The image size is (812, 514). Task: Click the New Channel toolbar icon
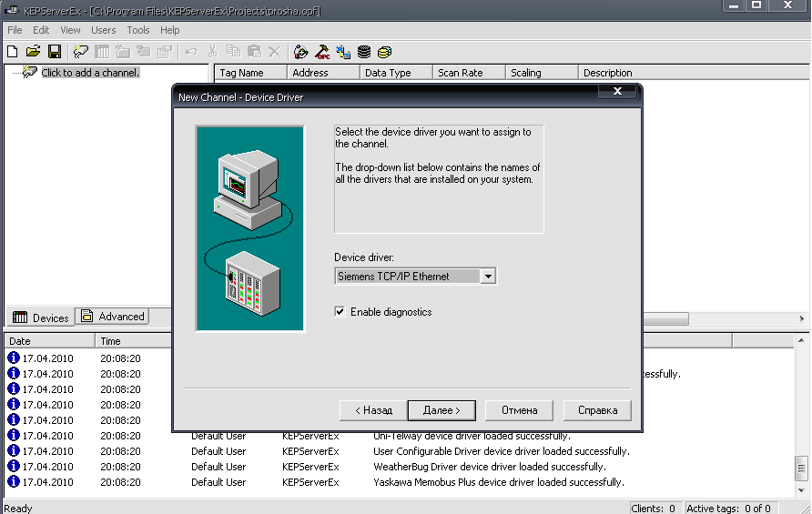[81, 52]
